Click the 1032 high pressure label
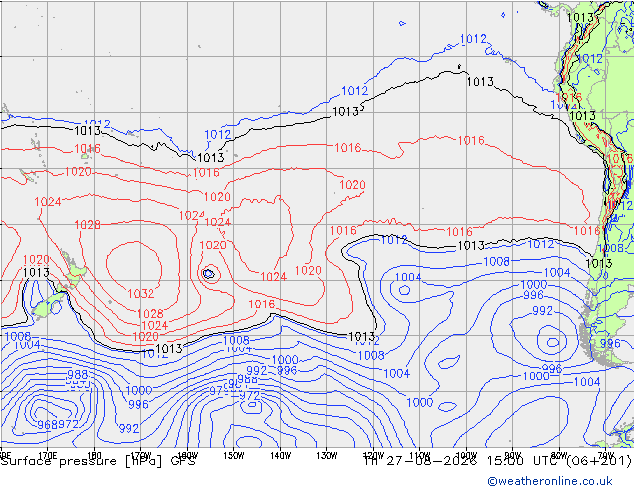Image resolution: width=634 pixels, height=490 pixels. click(x=141, y=294)
